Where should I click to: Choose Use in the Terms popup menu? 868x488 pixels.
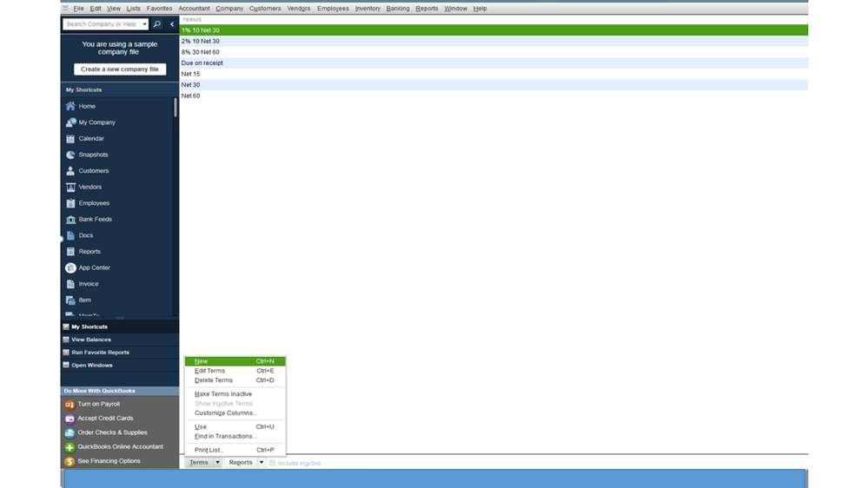(x=235, y=427)
